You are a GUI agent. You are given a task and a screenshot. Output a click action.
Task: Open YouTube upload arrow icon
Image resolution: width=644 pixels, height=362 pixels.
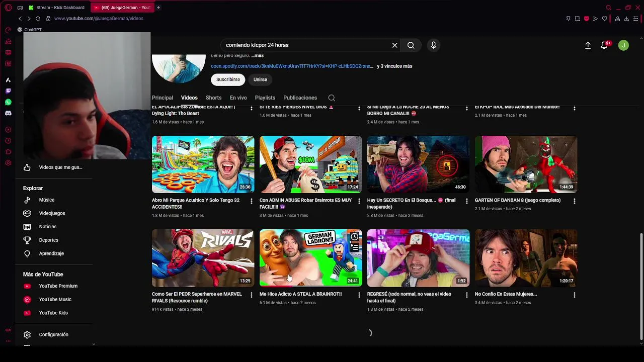(588, 45)
